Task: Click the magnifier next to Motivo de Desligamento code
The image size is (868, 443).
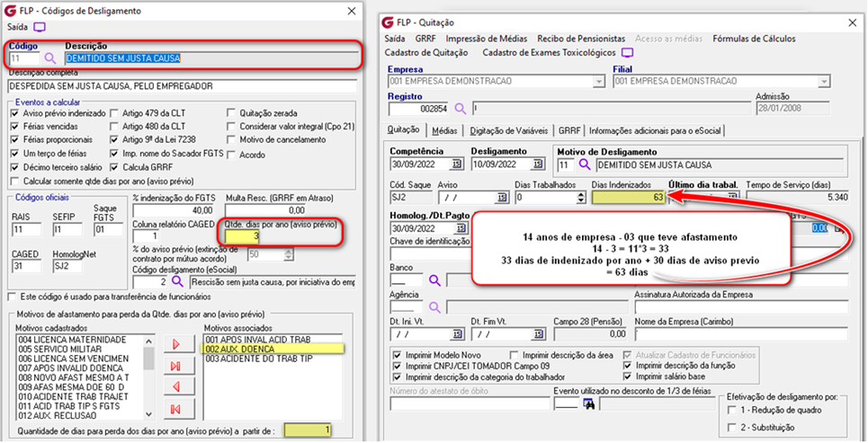Action: pos(585,164)
